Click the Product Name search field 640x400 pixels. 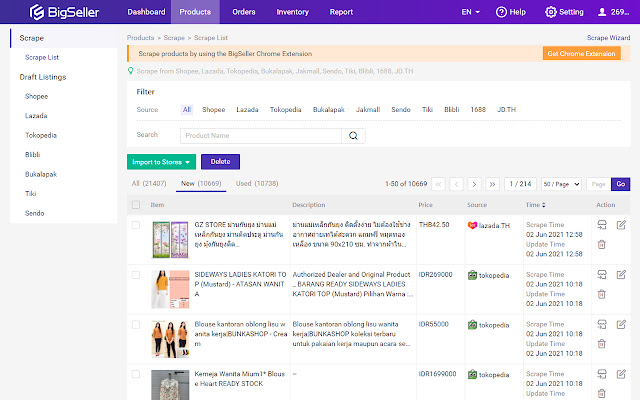260,135
